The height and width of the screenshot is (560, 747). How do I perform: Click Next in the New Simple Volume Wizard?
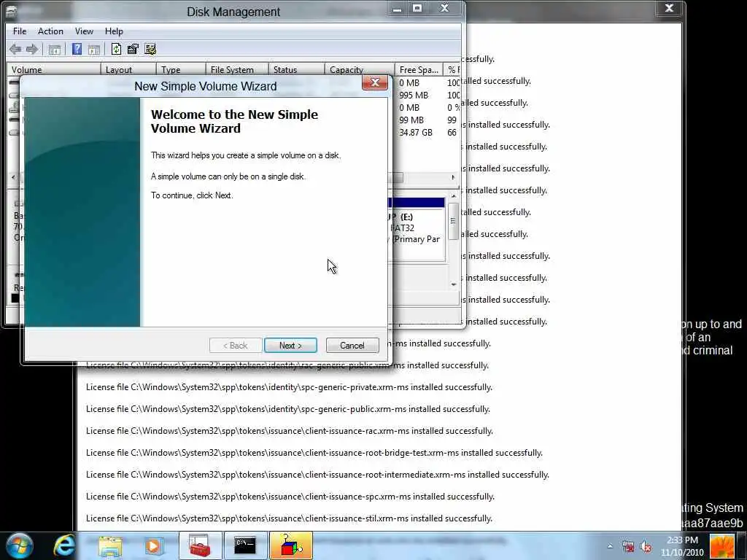[x=290, y=345]
